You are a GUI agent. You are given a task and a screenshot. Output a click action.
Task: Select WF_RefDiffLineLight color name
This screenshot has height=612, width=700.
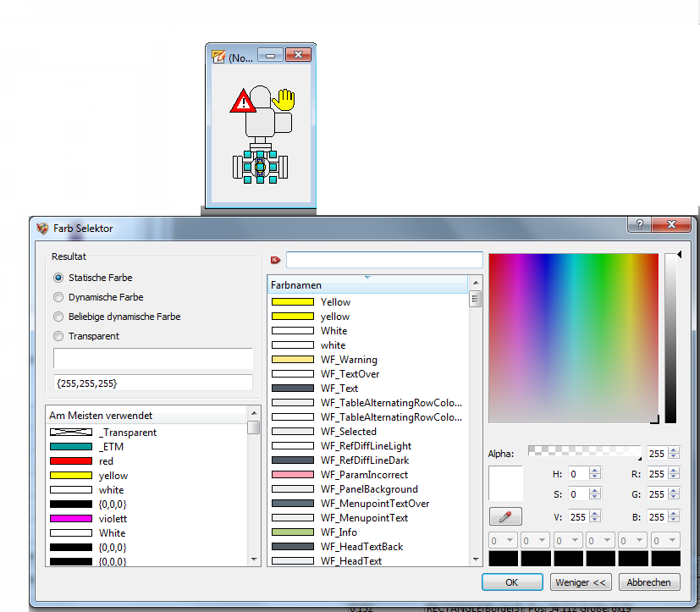point(367,446)
